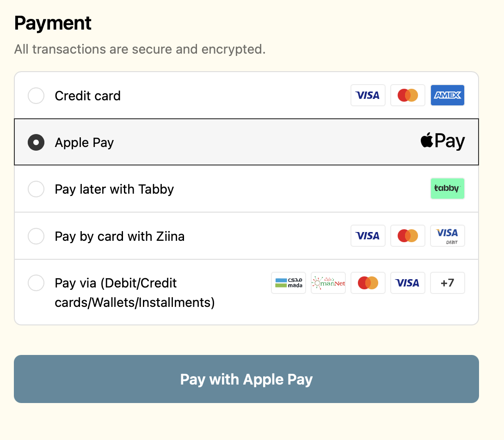Click the Pay later with Tabby label
This screenshot has width=504, height=440.
(114, 189)
